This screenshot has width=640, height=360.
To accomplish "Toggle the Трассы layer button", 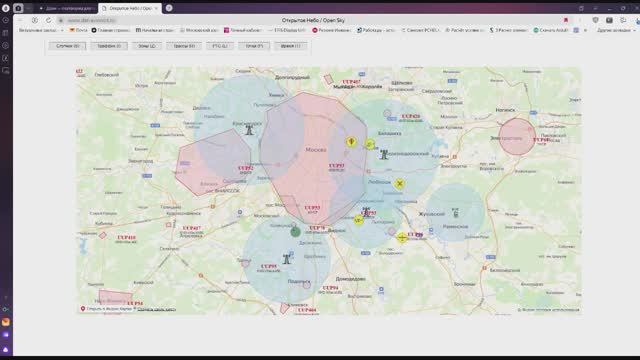I will click(184, 46).
